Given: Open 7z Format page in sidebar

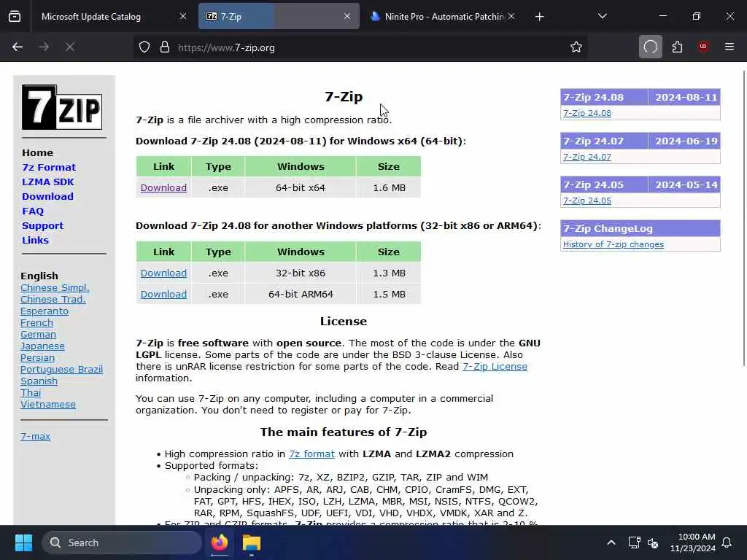Looking at the screenshot, I should point(49,167).
